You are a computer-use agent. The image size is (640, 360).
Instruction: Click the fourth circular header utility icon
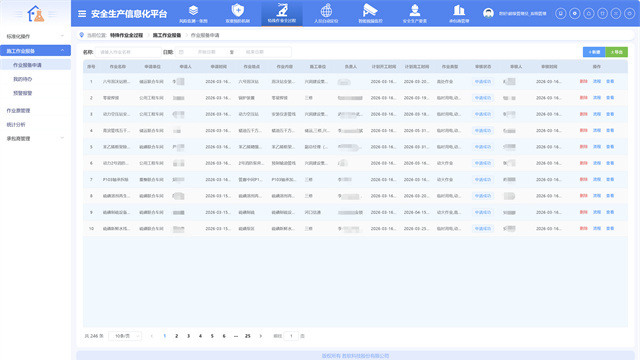(x=602, y=13)
